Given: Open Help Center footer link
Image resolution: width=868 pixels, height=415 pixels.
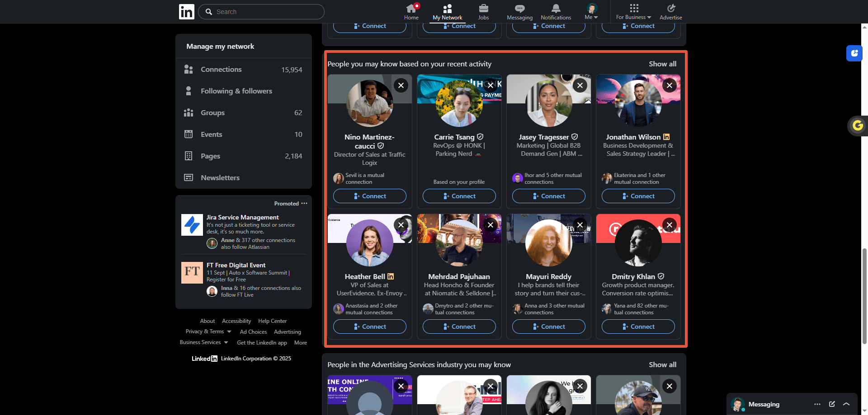Looking at the screenshot, I should pos(272,321).
